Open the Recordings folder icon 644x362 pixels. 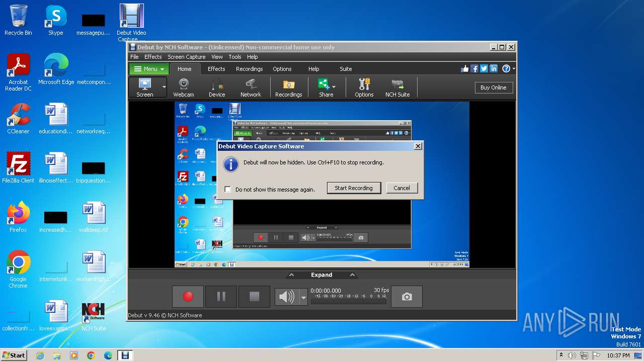coord(289,87)
